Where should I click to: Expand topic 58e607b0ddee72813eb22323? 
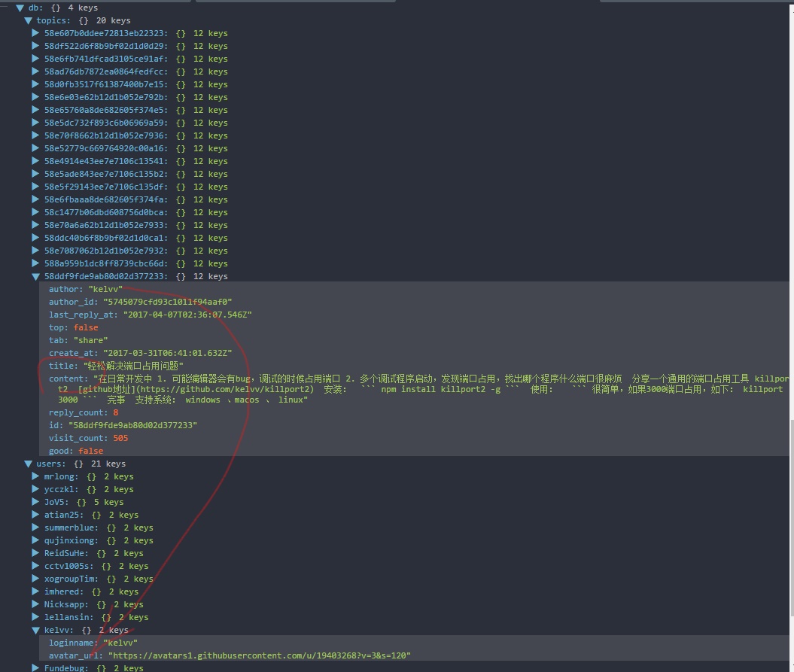[x=35, y=33]
